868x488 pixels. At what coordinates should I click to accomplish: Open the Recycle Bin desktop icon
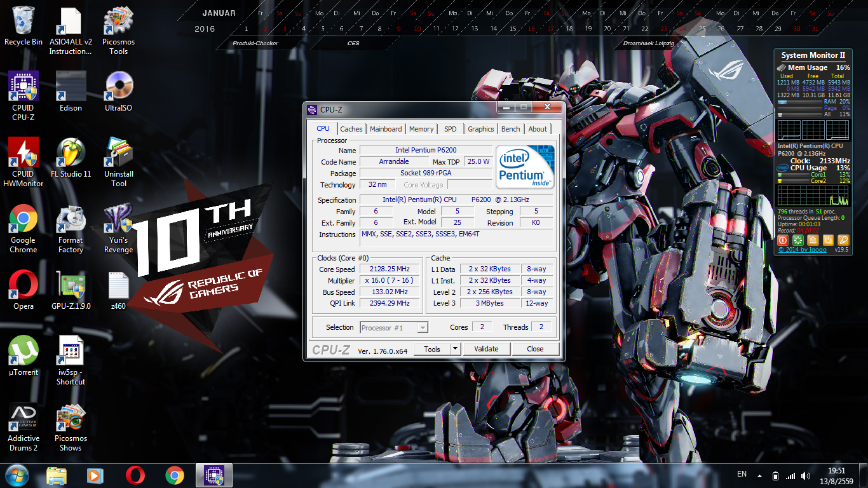click(x=24, y=27)
